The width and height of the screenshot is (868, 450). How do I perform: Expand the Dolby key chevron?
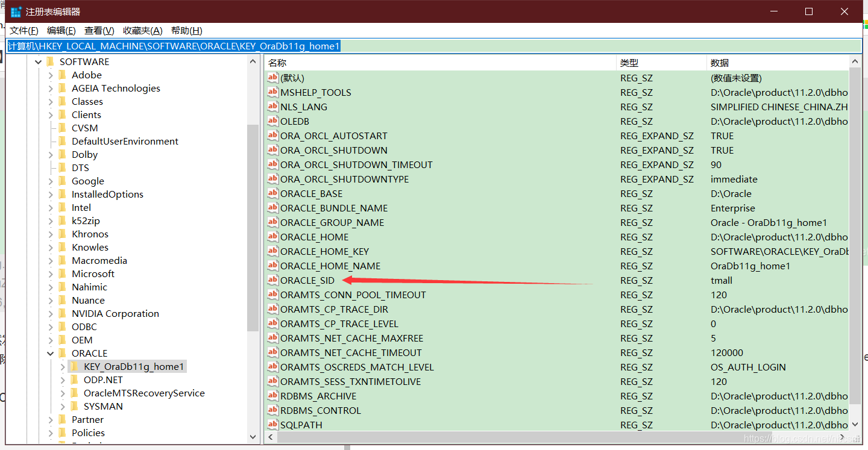[x=51, y=154]
